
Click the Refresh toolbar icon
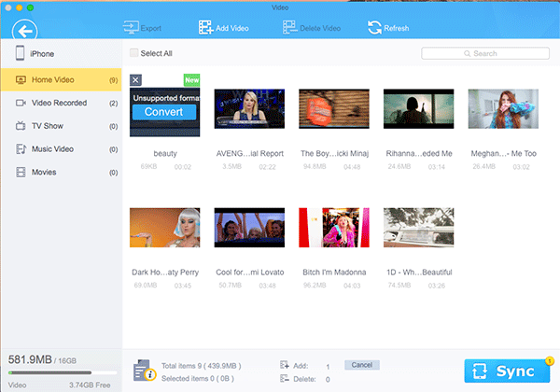point(374,27)
